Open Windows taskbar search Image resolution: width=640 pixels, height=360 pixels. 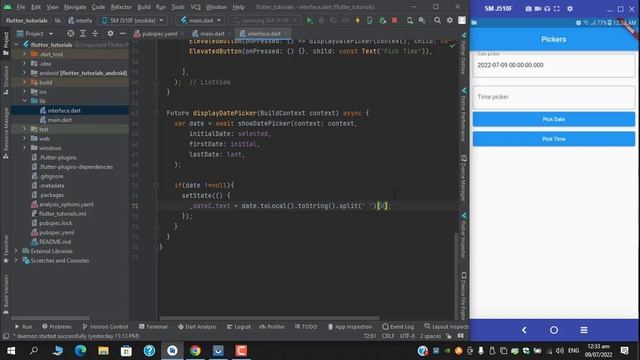coord(34,351)
